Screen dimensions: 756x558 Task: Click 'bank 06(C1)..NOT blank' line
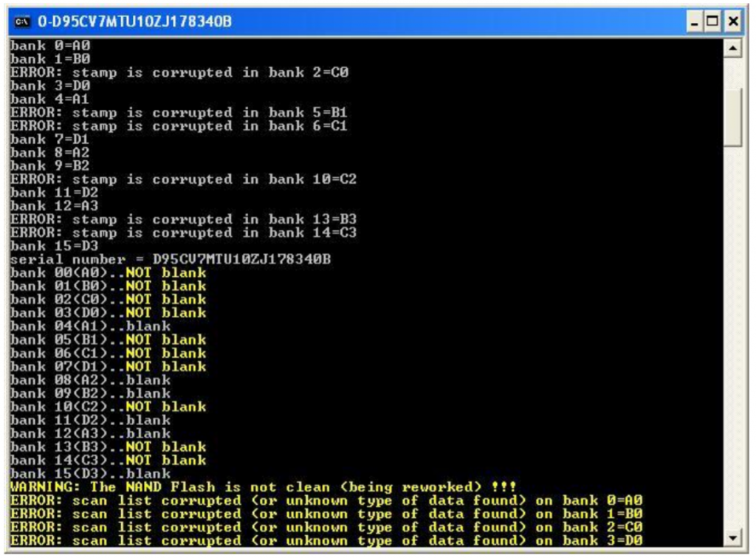[x=109, y=354]
